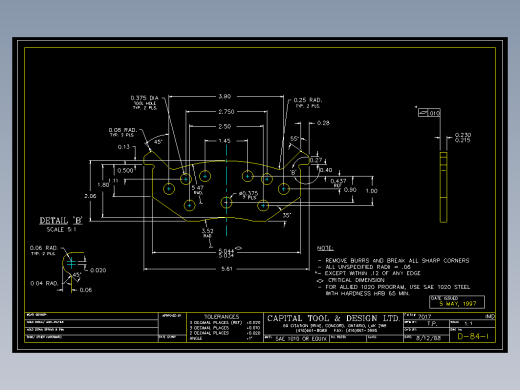Select the 3.52 RAD callout
This screenshot has width=520, height=390.
[x=207, y=233]
